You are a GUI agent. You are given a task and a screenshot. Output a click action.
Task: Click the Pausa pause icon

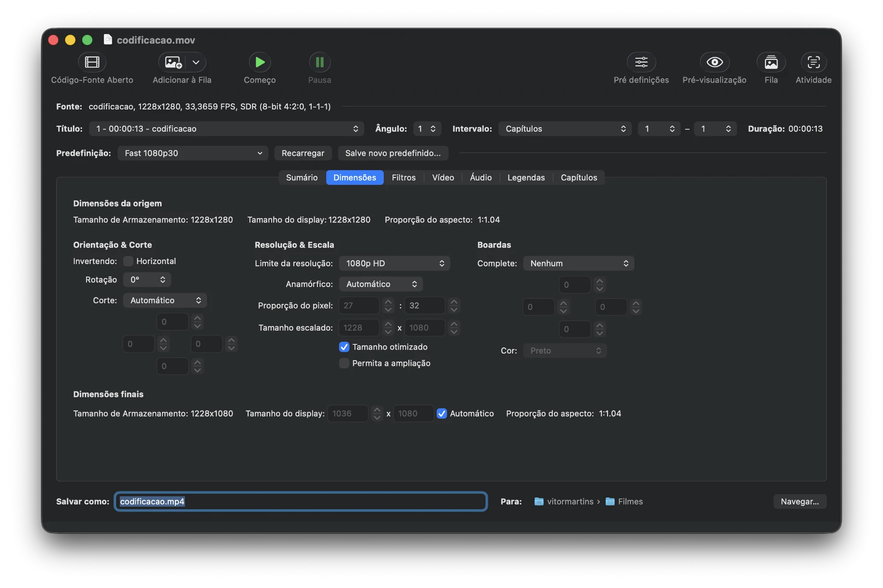coord(320,62)
